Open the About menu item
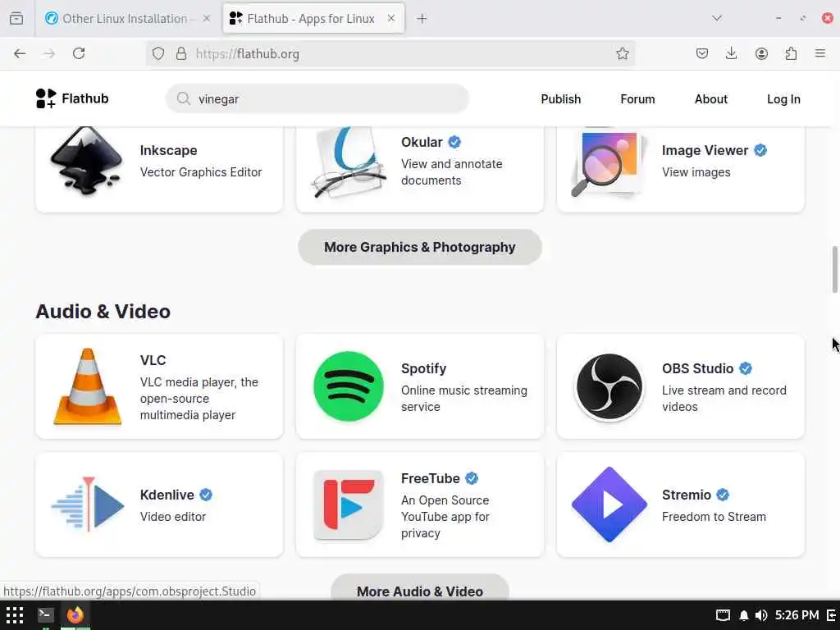Viewport: 840px width, 630px height. (x=711, y=99)
